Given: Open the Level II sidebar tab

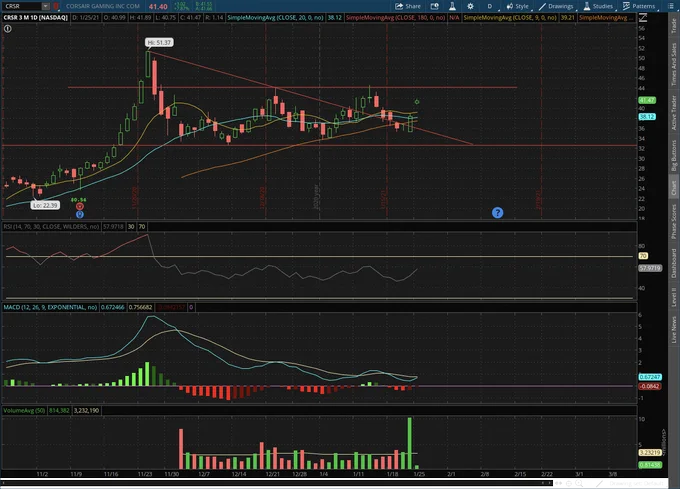Looking at the screenshot, I should [673, 297].
